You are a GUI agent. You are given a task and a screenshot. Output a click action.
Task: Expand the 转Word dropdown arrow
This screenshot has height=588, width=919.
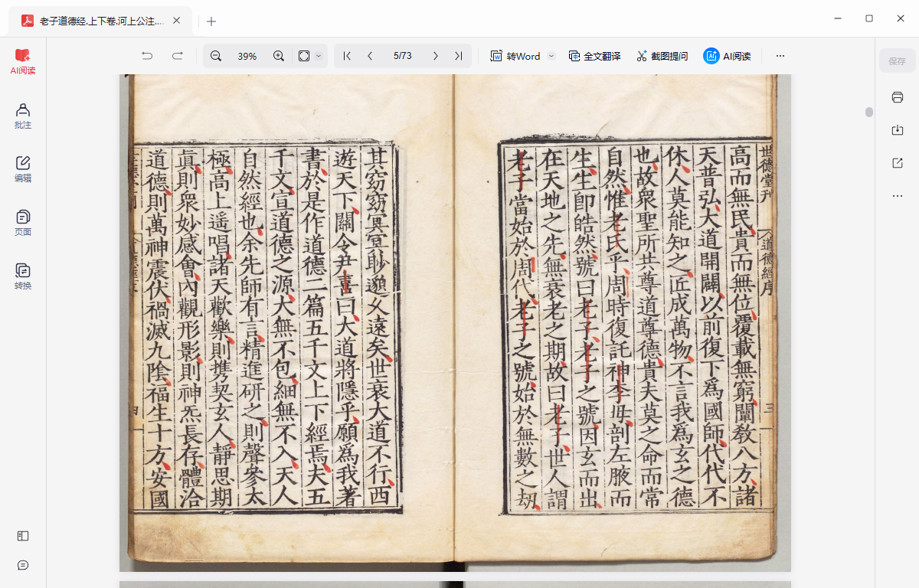click(x=551, y=56)
